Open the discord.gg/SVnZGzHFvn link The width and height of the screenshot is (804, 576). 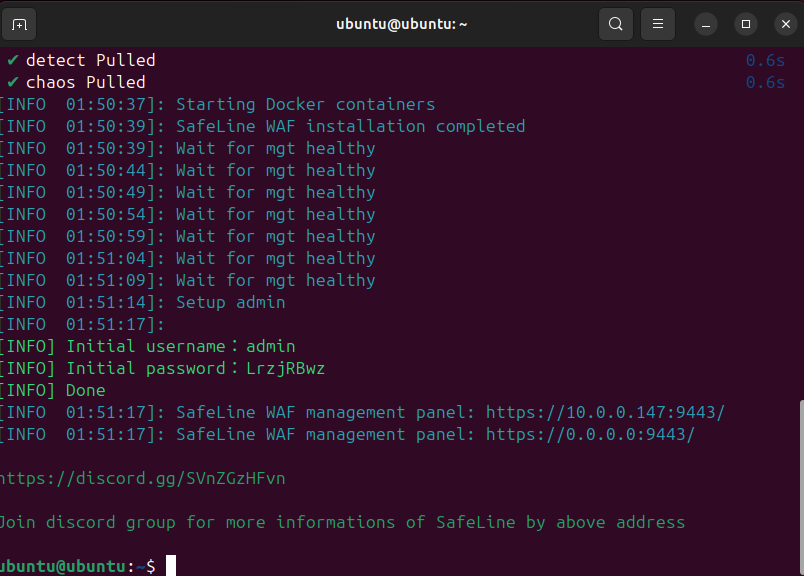[143, 479]
